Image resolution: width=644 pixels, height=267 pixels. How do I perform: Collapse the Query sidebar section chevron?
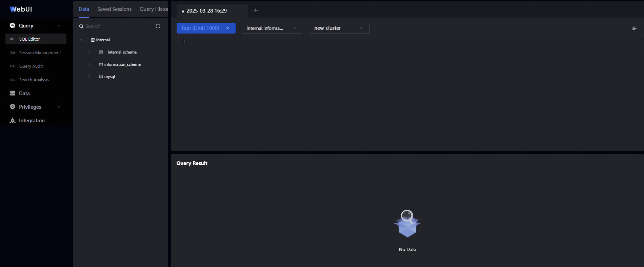coord(59,25)
